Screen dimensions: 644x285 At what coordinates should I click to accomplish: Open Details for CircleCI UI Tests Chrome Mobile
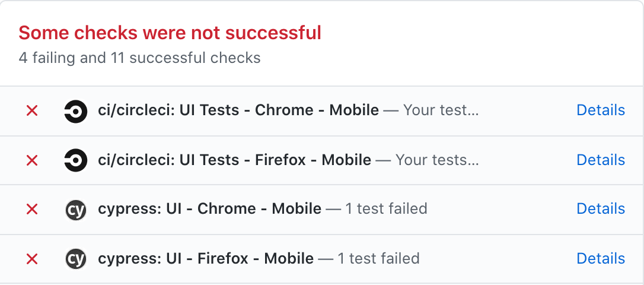tap(601, 110)
